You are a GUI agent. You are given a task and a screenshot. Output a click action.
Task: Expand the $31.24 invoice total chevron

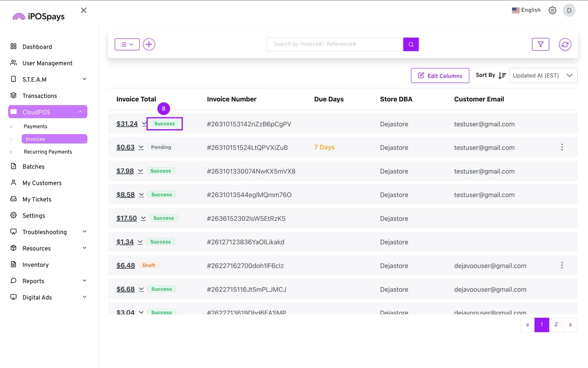pyautogui.click(x=144, y=123)
